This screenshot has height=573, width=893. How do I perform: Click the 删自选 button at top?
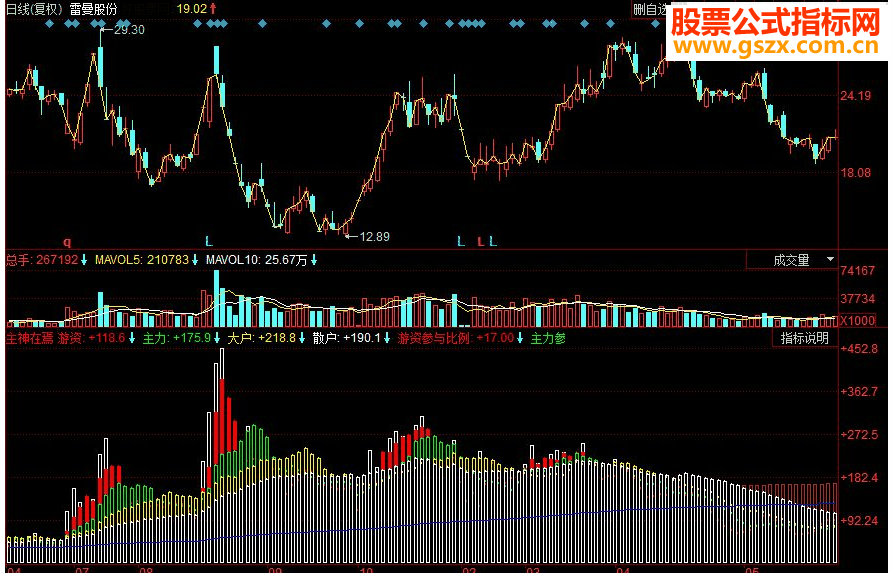650,9
